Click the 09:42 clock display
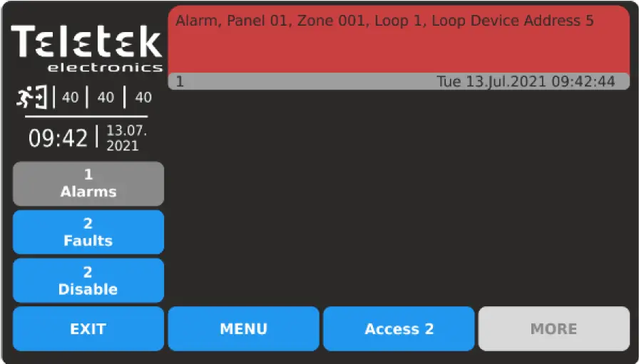The height and width of the screenshot is (364, 639). (58, 138)
